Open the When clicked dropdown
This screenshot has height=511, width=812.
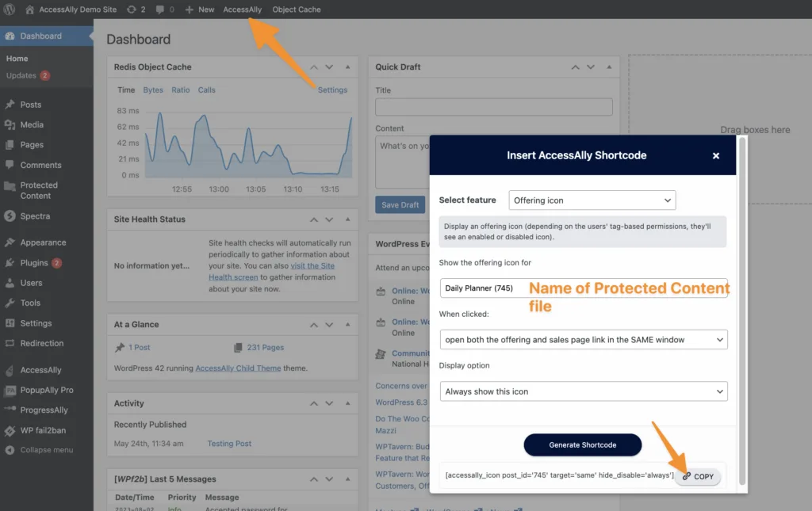583,340
